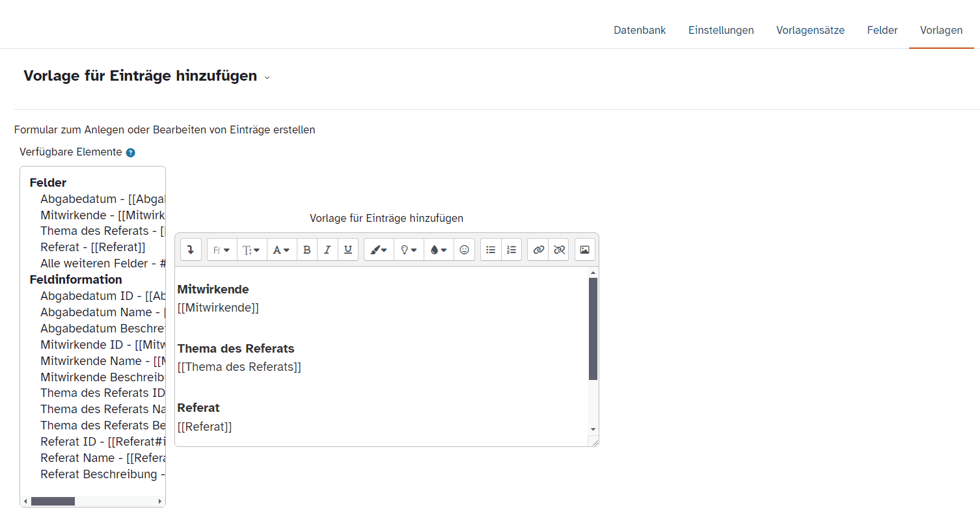Open the emoji picker in toolbar
This screenshot has height=514, width=980.
pos(464,250)
